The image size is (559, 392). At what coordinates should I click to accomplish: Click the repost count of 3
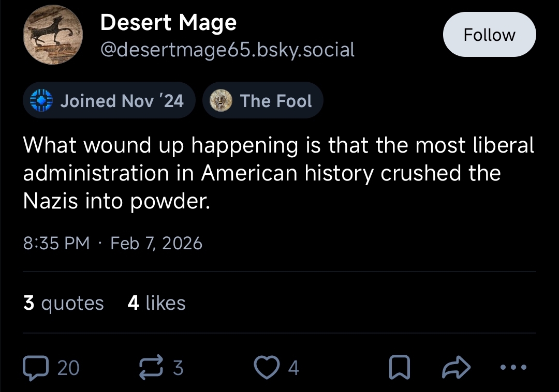(x=178, y=368)
